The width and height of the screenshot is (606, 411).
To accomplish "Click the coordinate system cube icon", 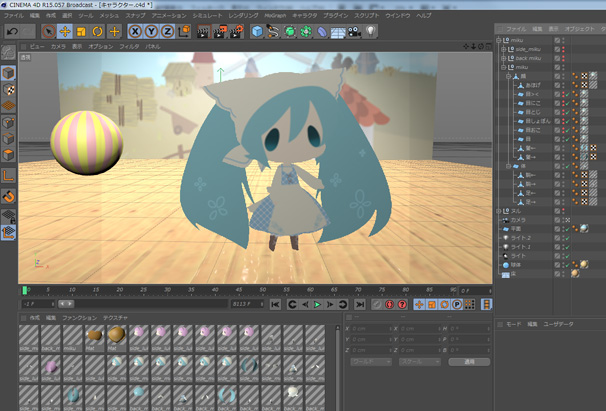I will (184, 31).
